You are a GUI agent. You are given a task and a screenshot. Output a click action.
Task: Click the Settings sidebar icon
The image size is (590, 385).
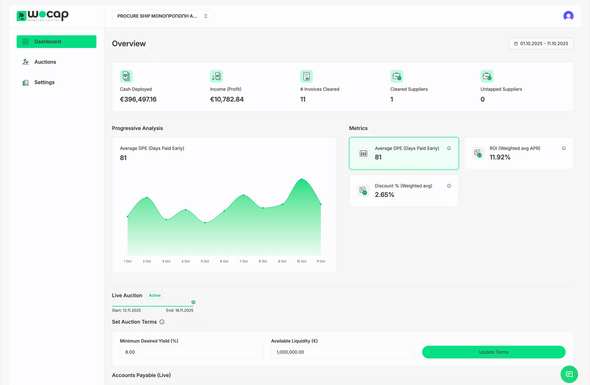click(26, 82)
